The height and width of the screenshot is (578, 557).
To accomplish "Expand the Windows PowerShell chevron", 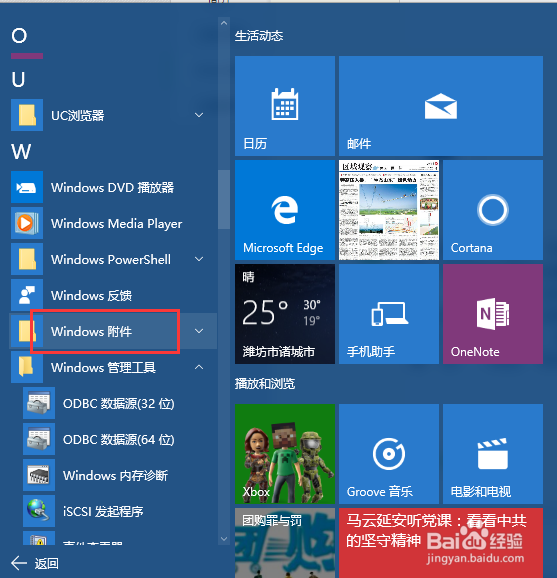I will [199, 259].
